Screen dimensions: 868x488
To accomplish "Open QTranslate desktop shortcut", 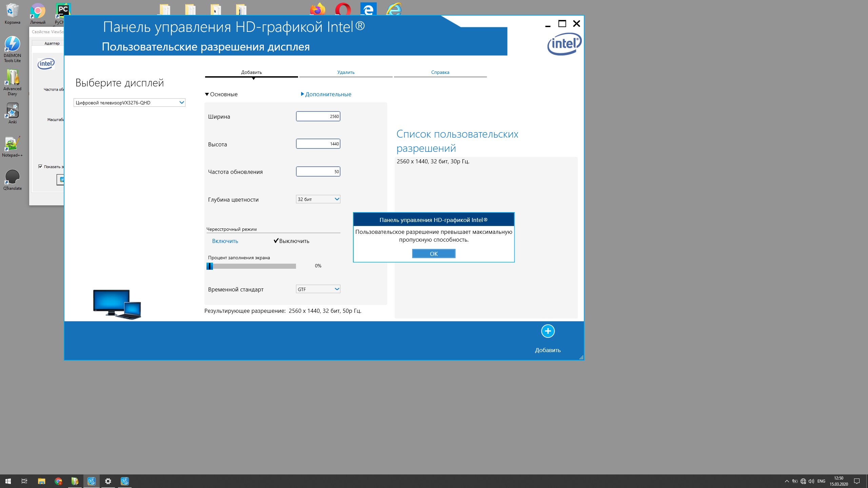I will 13,180.
